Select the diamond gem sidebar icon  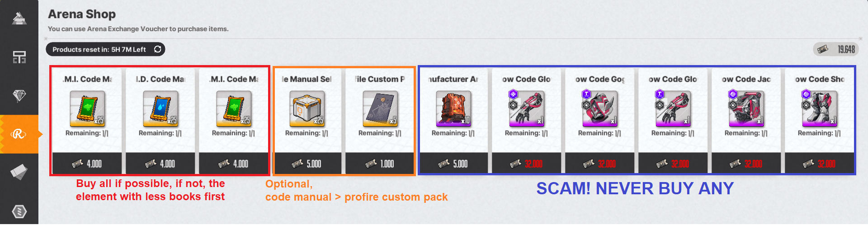coord(19,95)
